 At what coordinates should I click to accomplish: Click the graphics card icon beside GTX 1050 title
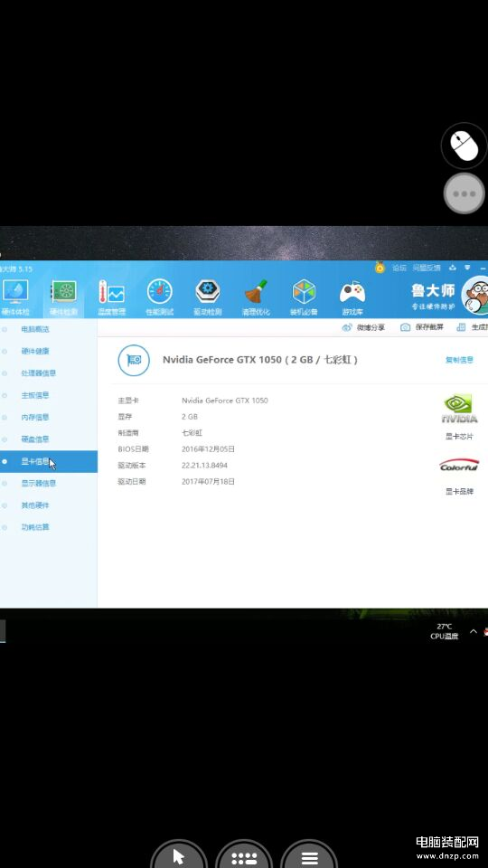coord(134,361)
